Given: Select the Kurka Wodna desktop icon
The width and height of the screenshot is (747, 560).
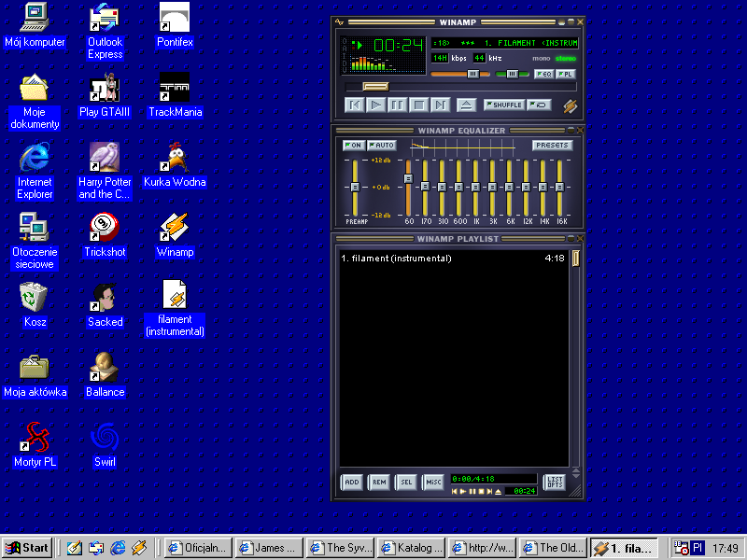Looking at the screenshot, I should click(175, 165).
